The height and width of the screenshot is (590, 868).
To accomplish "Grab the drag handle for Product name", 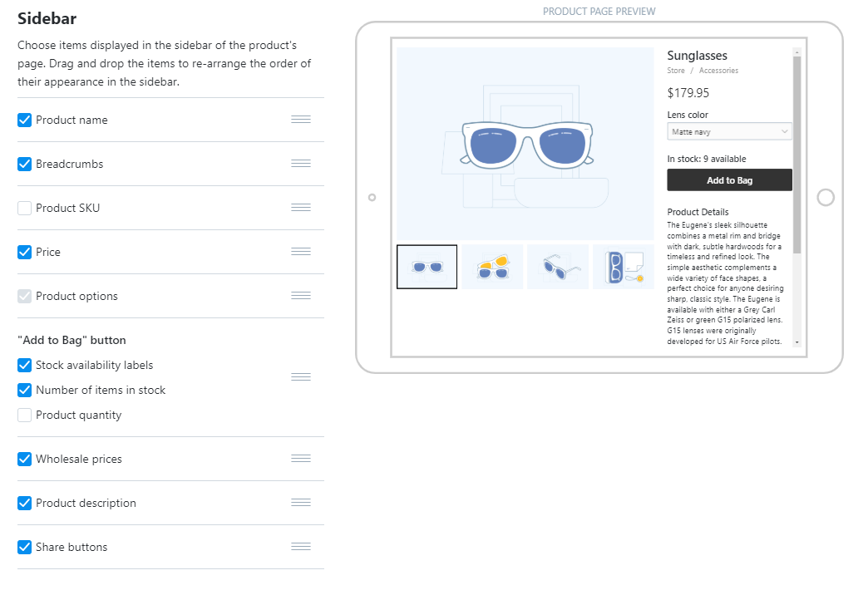I will [301, 120].
